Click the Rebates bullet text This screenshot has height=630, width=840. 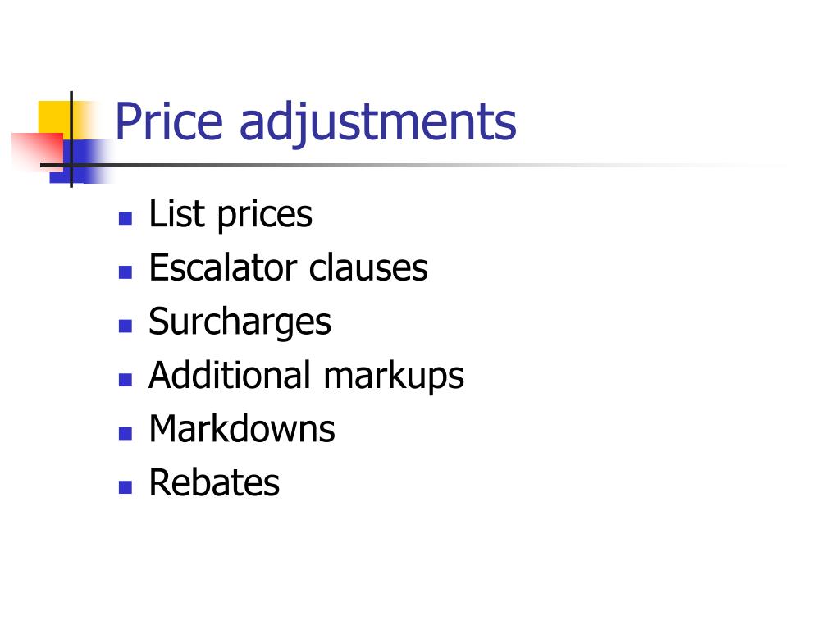(214, 482)
